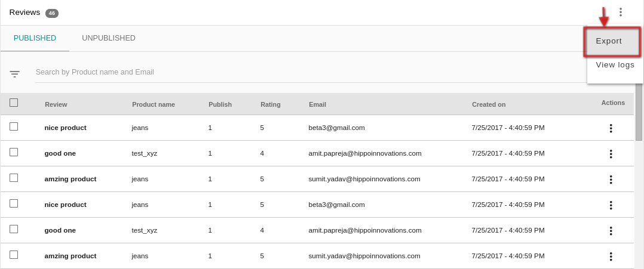Open actions menu for first nice product row
Screen dimensions: 644x269
tap(611, 128)
